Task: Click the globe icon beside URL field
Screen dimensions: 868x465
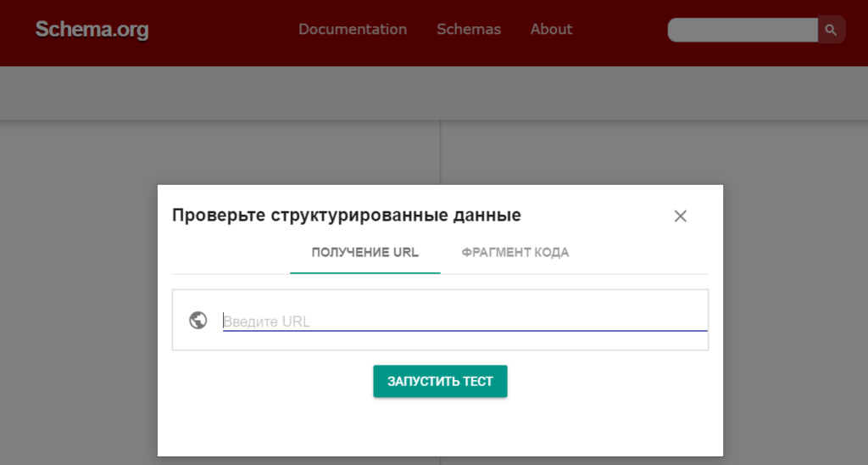Action: 198,321
